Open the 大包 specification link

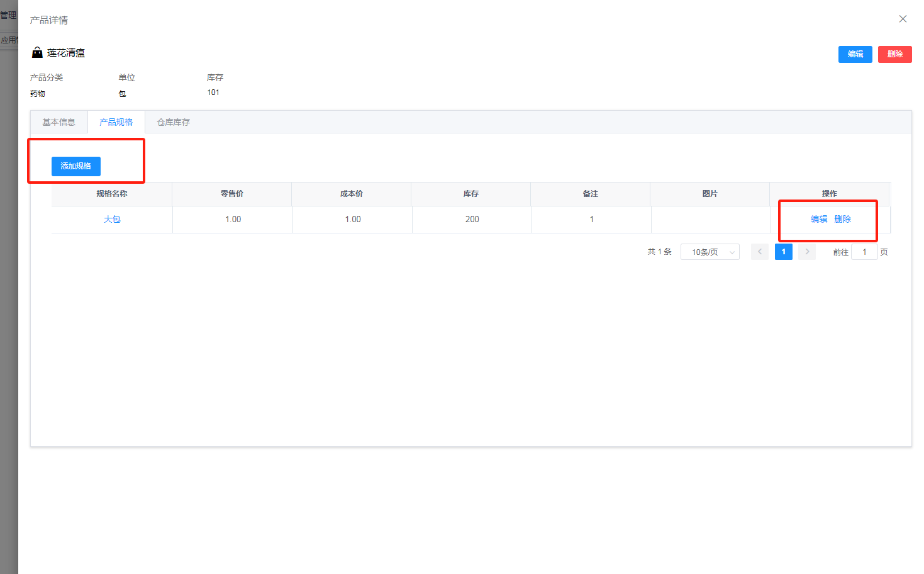(112, 219)
